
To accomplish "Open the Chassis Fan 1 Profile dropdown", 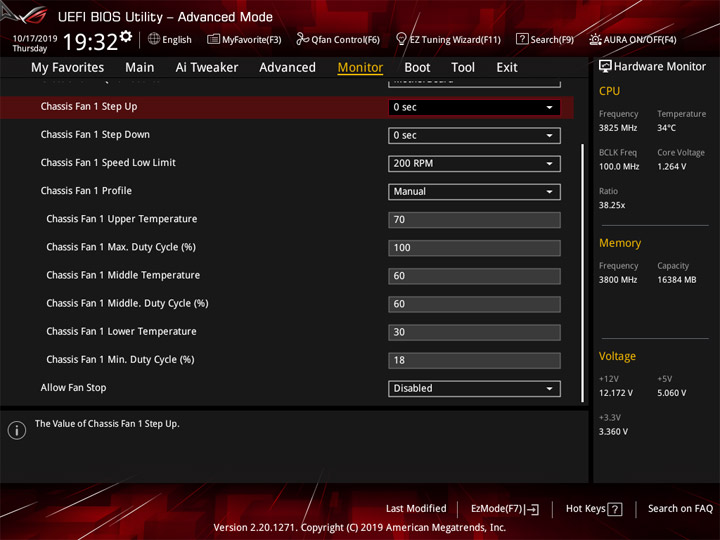I will [474, 191].
